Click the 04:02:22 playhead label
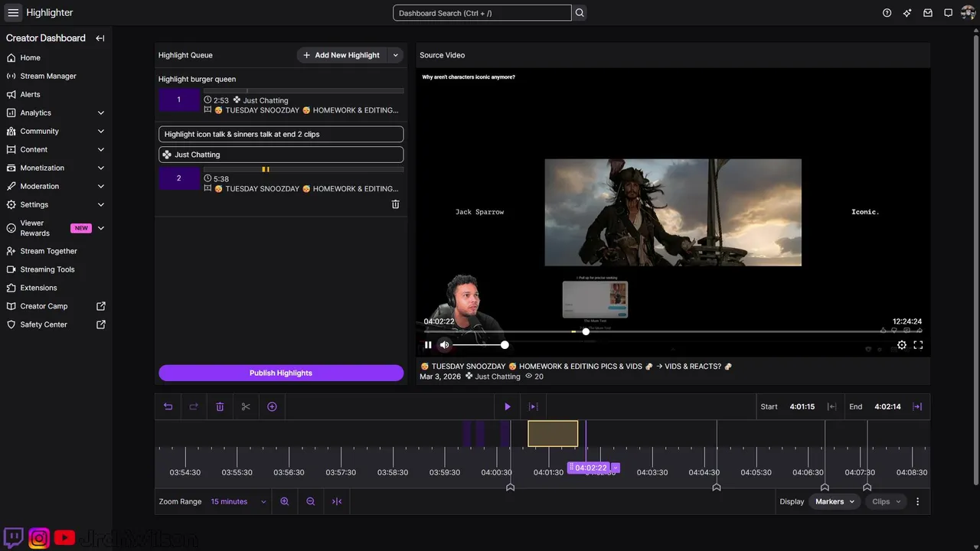The image size is (980, 551). coord(591,468)
